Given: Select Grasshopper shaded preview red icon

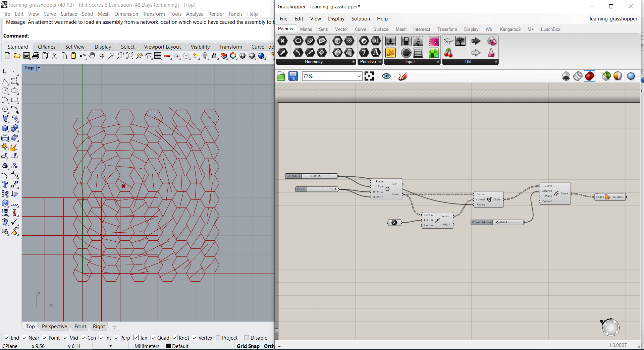Looking at the screenshot, I should point(590,76).
